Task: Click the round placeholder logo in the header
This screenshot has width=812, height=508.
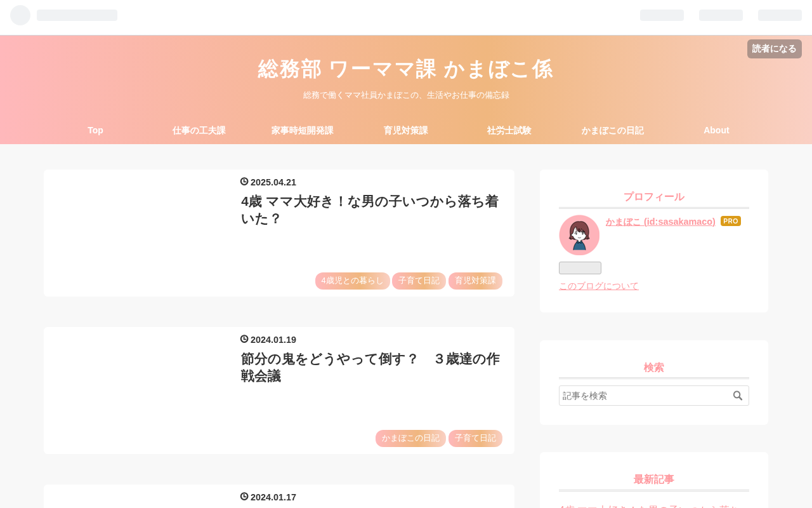Action: point(20,15)
